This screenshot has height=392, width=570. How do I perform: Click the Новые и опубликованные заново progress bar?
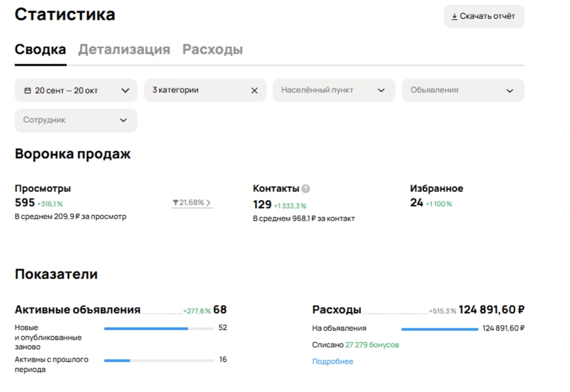159,329
